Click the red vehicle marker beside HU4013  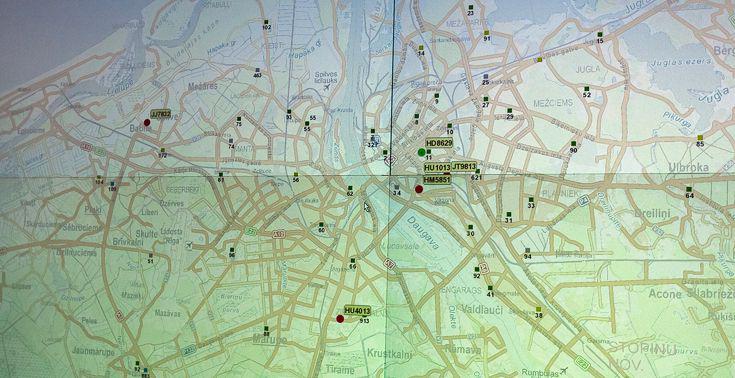point(340,319)
